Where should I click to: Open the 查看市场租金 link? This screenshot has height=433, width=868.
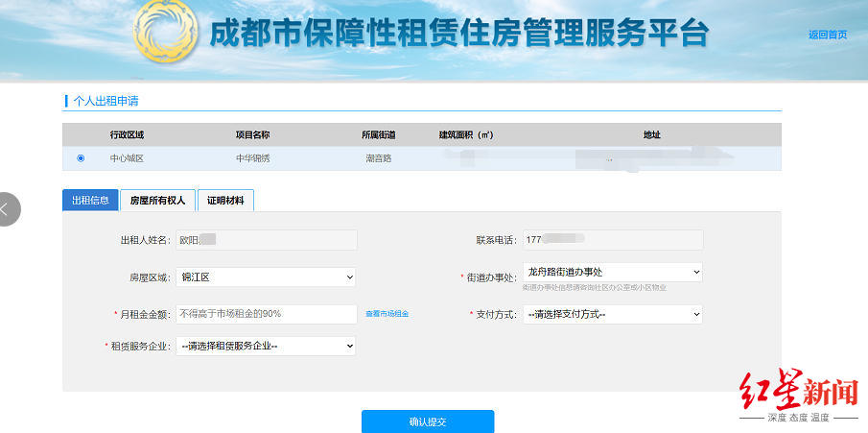387,314
